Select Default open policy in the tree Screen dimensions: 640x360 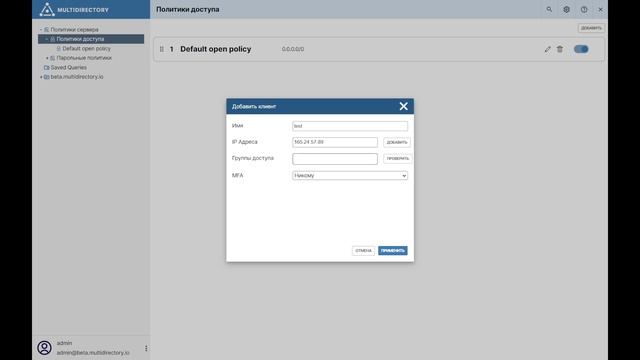(x=87, y=49)
